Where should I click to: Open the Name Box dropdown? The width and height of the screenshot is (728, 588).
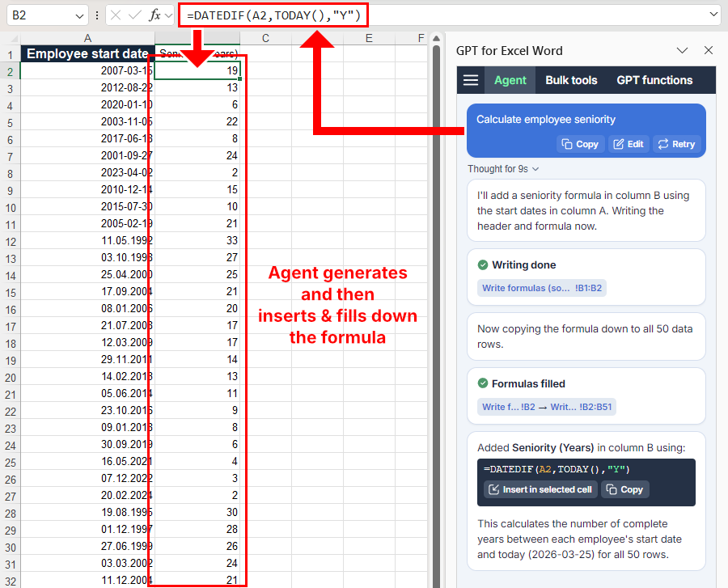coord(79,15)
